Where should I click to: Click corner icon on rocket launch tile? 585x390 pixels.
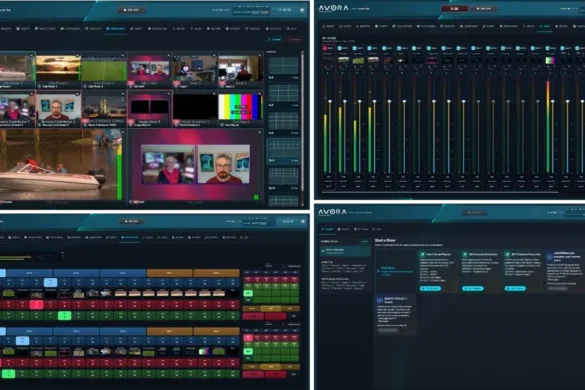point(123,94)
